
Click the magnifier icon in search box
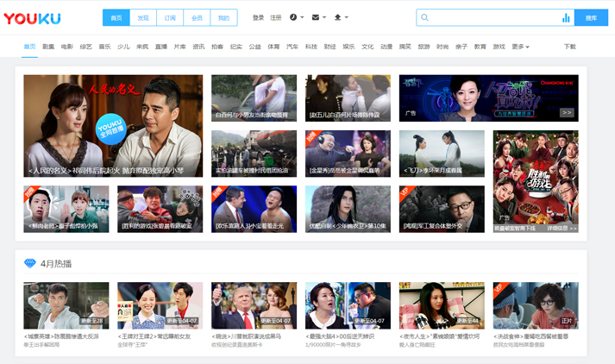[x=424, y=17]
